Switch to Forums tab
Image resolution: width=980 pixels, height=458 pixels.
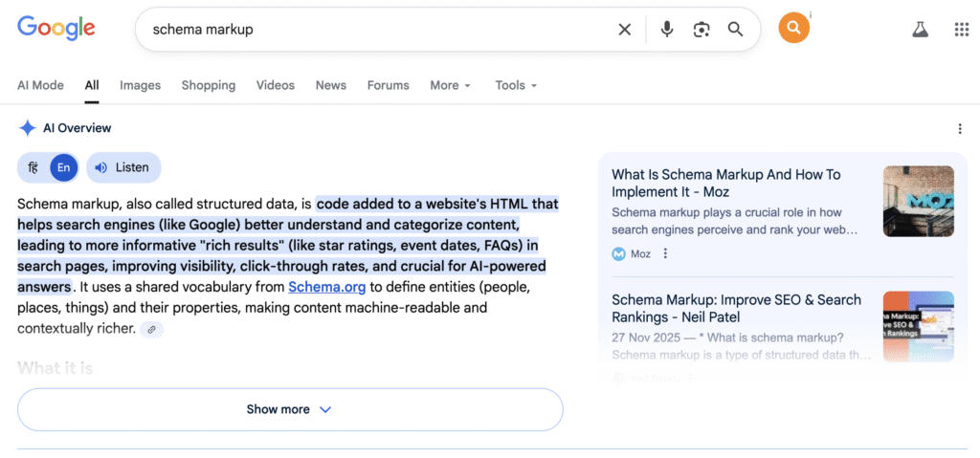(389, 86)
